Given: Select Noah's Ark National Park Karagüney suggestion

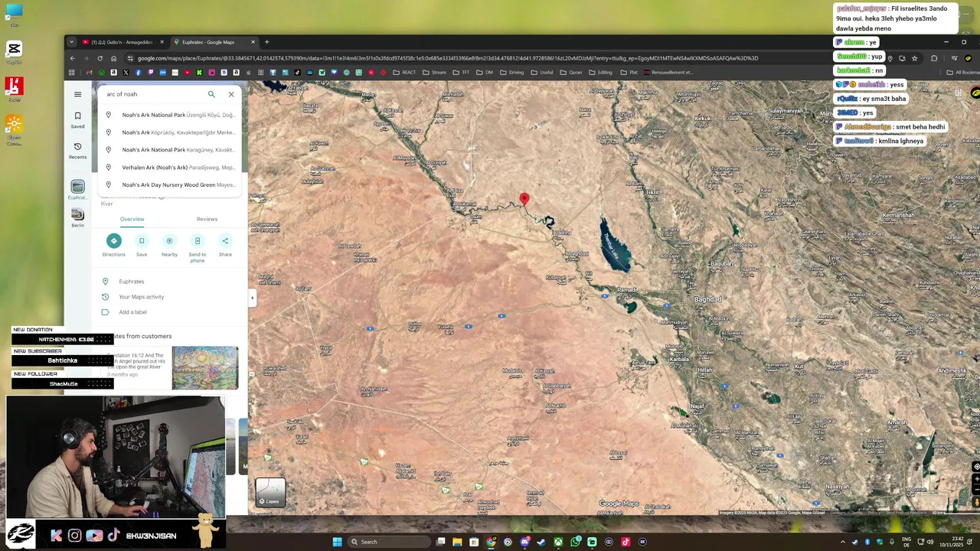Looking at the screenshot, I should click(170, 150).
